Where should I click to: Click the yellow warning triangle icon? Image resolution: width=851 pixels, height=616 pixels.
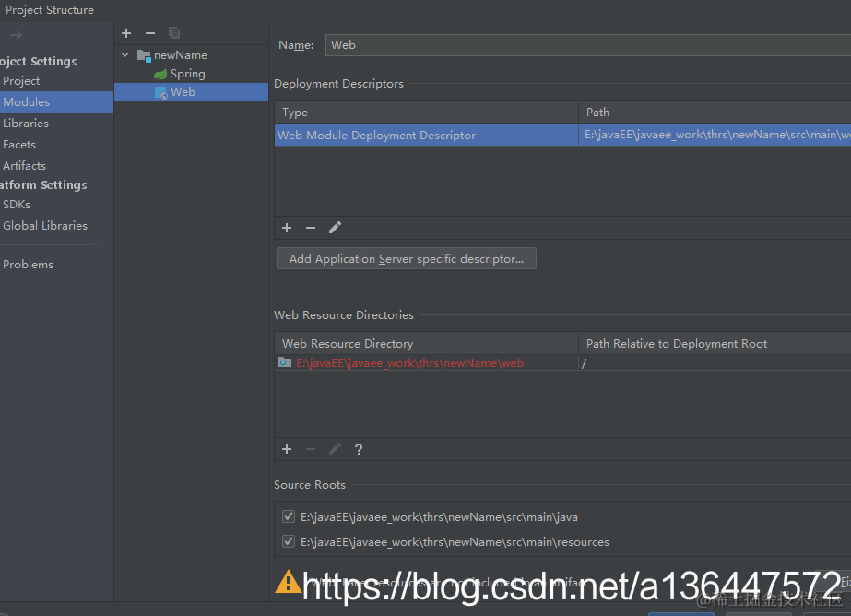(289, 582)
